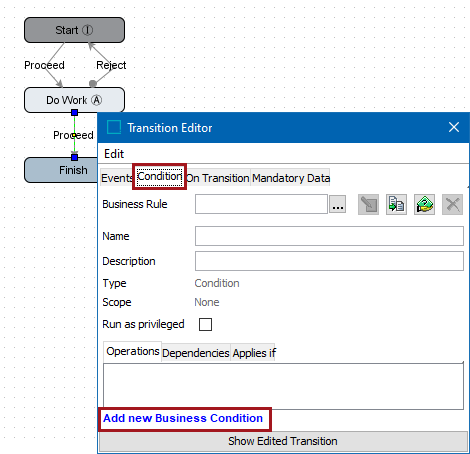
Task: Click the grayed-out edit pencil icon
Action: [x=368, y=204]
